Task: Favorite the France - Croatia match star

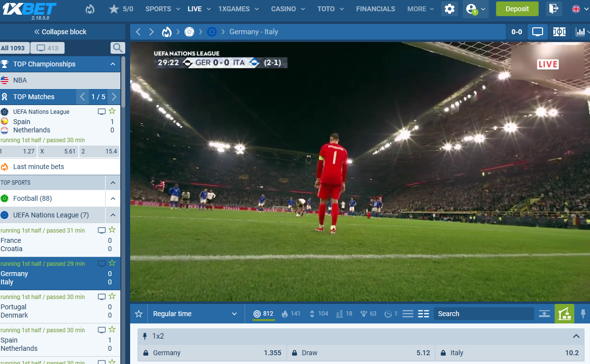Action: click(112, 230)
